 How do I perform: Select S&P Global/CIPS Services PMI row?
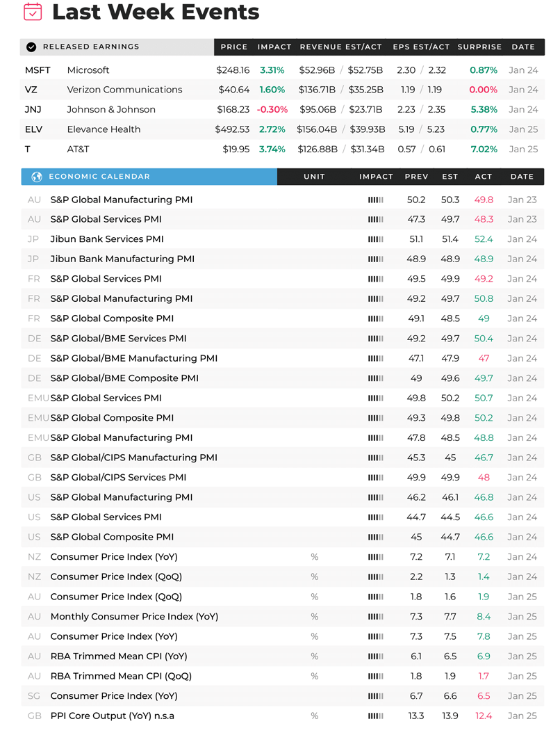282,478
